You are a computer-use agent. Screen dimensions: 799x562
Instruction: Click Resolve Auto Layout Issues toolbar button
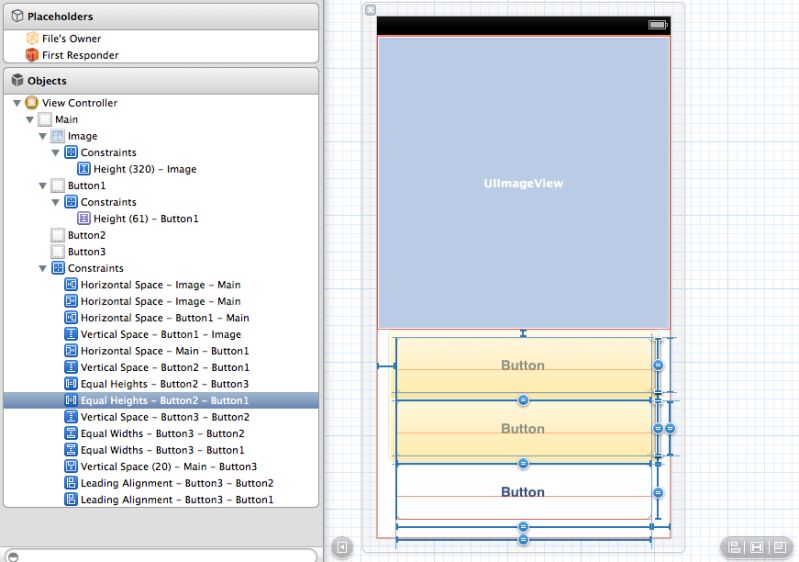[x=779, y=547]
